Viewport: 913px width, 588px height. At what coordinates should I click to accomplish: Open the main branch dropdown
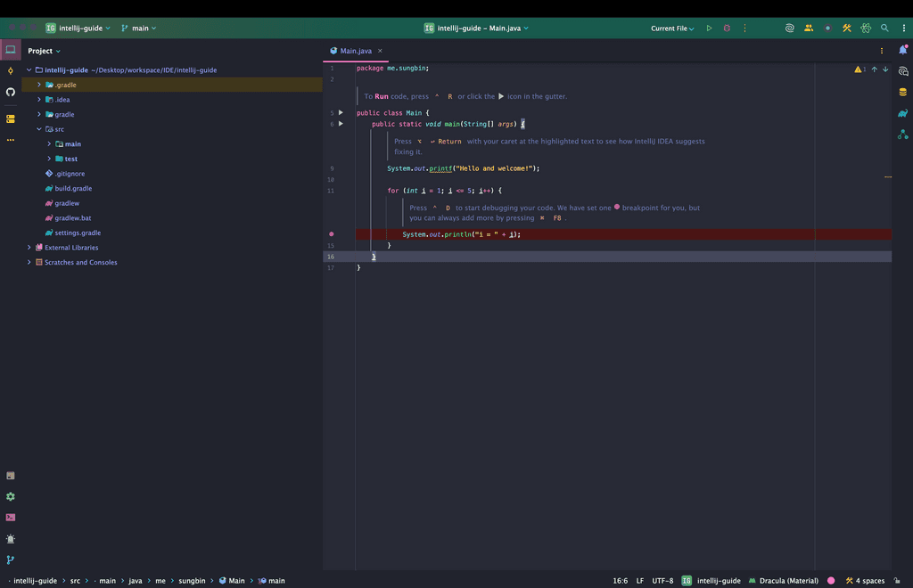pos(138,29)
